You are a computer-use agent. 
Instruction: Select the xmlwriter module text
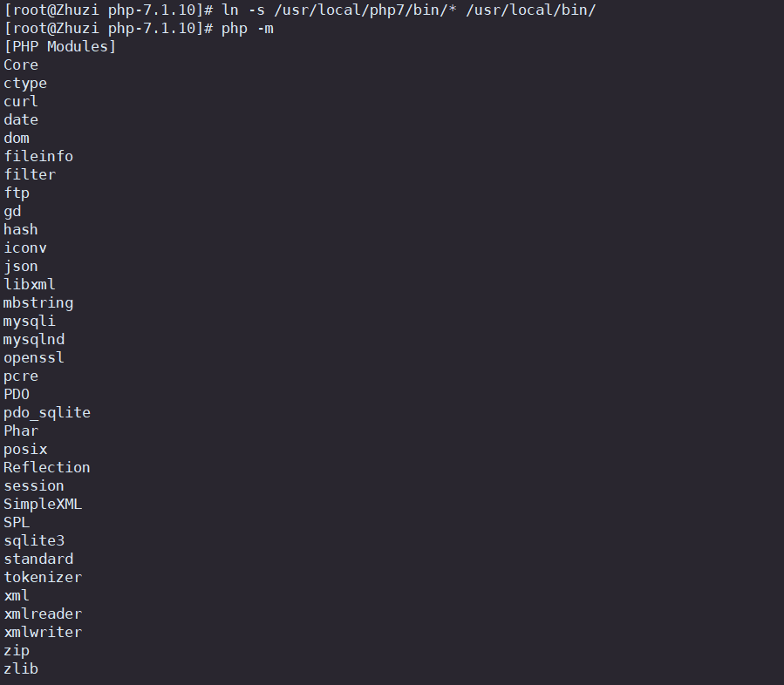click(x=43, y=632)
